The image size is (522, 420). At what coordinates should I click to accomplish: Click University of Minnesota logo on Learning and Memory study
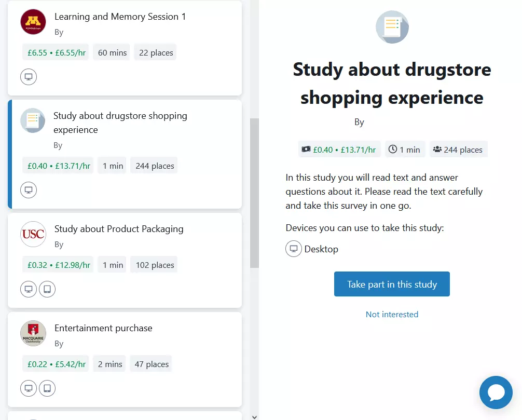click(33, 22)
